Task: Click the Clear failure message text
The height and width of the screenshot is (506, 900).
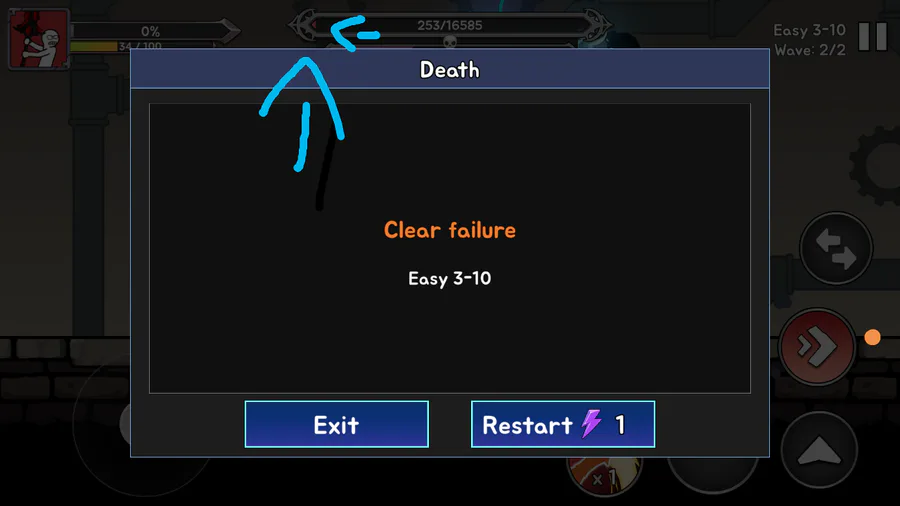Action: (x=449, y=230)
